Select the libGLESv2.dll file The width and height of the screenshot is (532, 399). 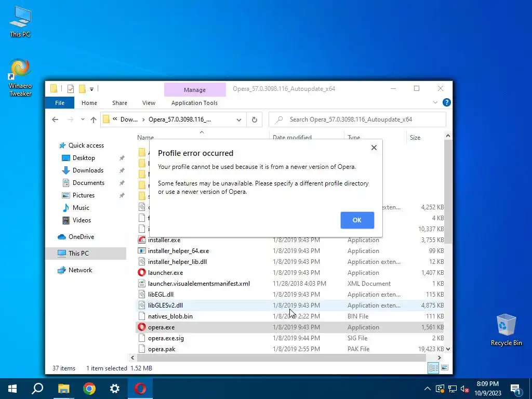tap(290, 305)
